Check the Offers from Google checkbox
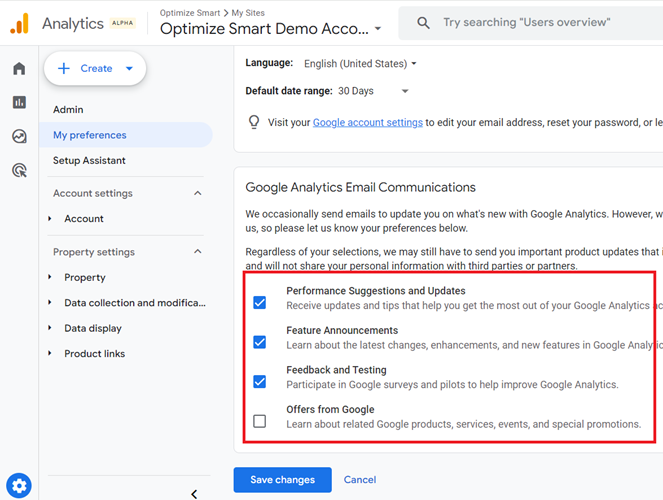This screenshot has width=663, height=500. [x=260, y=421]
